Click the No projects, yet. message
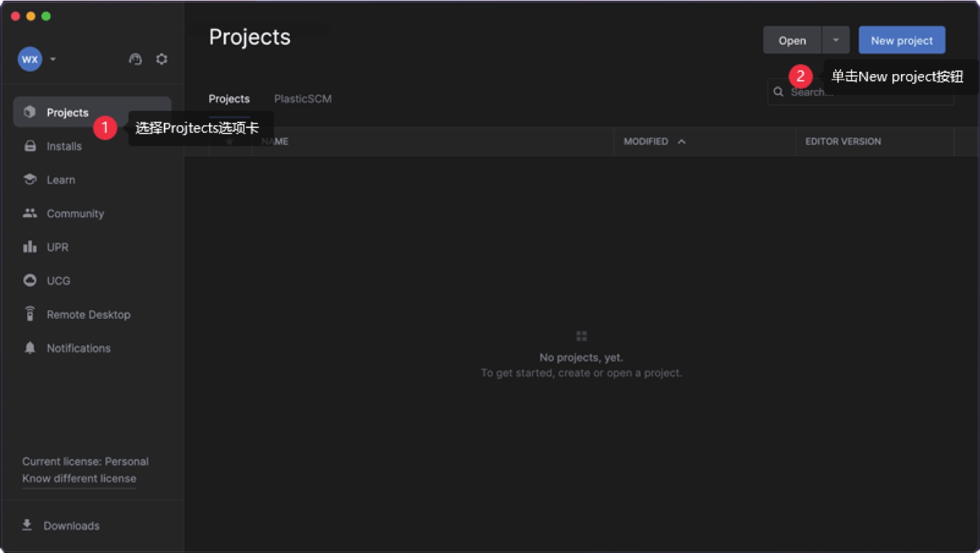Image resolution: width=980 pixels, height=553 pixels. pyautogui.click(x=581, y=357)
